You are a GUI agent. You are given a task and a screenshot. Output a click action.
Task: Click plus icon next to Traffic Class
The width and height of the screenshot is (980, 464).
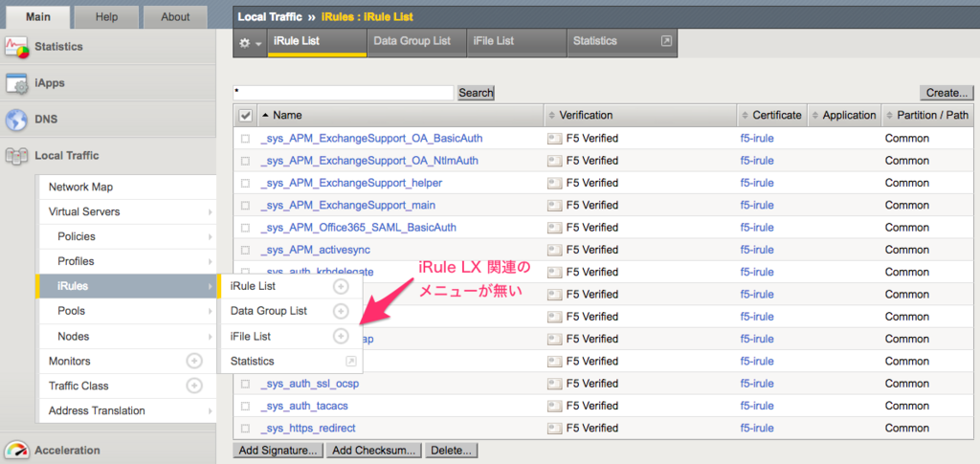pos(194,386)
